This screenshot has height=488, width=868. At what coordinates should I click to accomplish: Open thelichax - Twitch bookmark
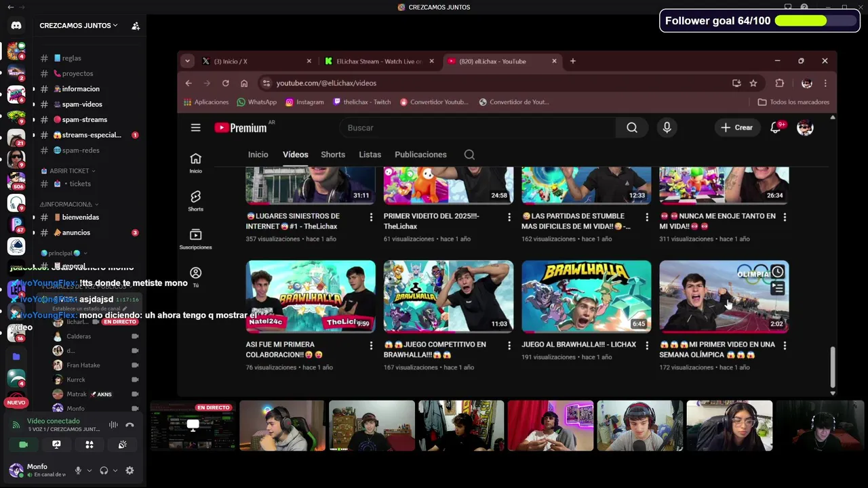click(362, 102)
